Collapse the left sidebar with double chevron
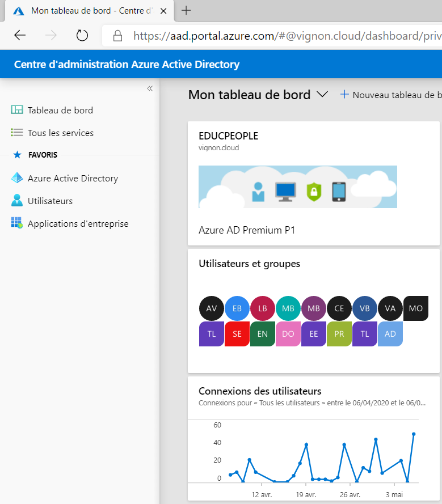Screen dimensions: 442x504 150,88
